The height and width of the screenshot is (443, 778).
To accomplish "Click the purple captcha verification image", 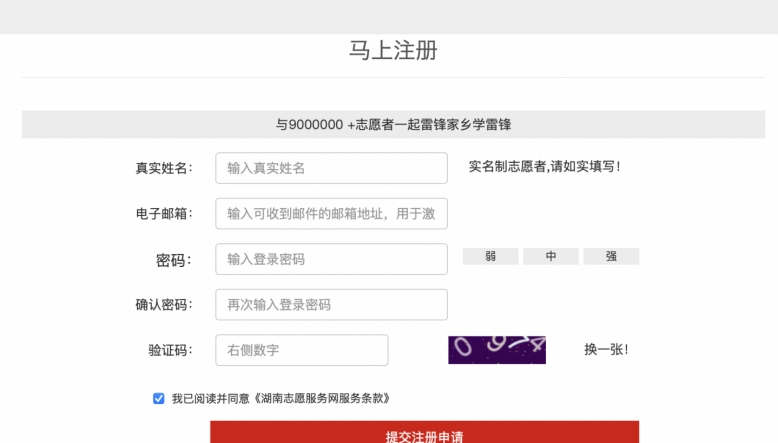I will pyautogui.click(x=496, y=350).
